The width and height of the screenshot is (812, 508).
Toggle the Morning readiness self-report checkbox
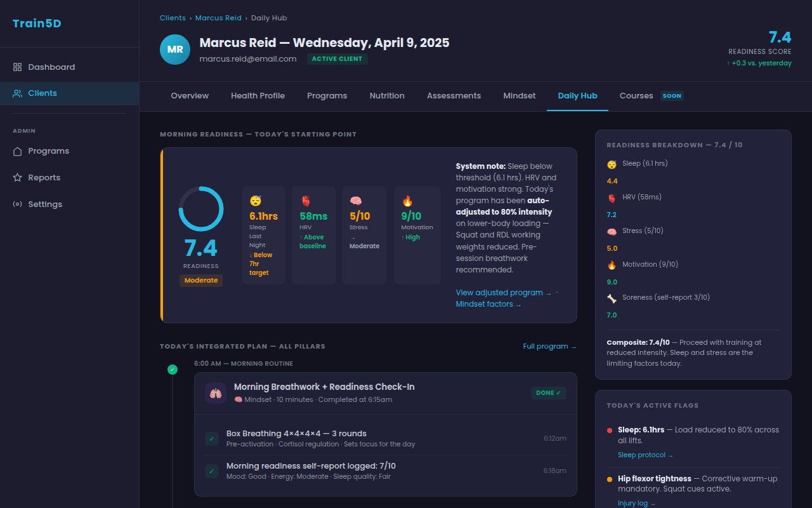click(x=212, y=471)
